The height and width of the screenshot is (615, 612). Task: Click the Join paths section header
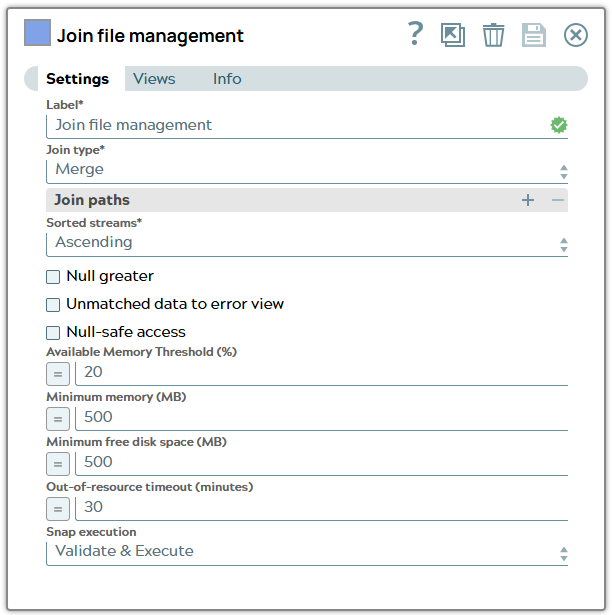point(307,200)
